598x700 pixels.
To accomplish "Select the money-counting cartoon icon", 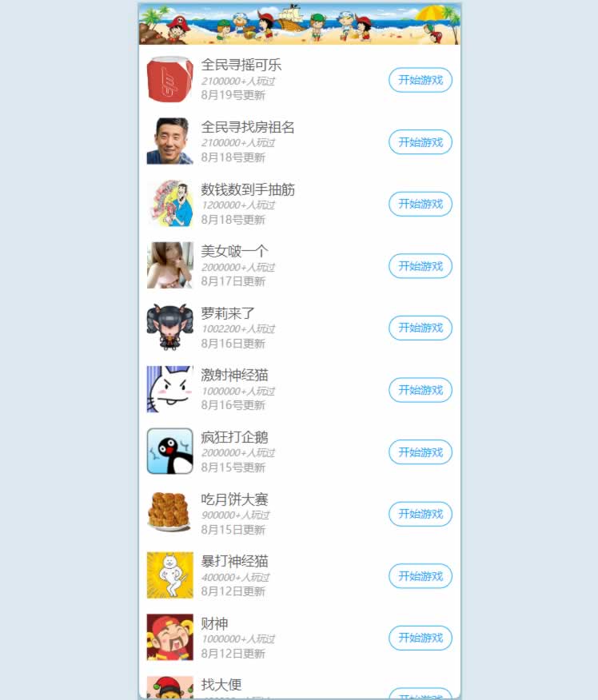I will [169, 203].
